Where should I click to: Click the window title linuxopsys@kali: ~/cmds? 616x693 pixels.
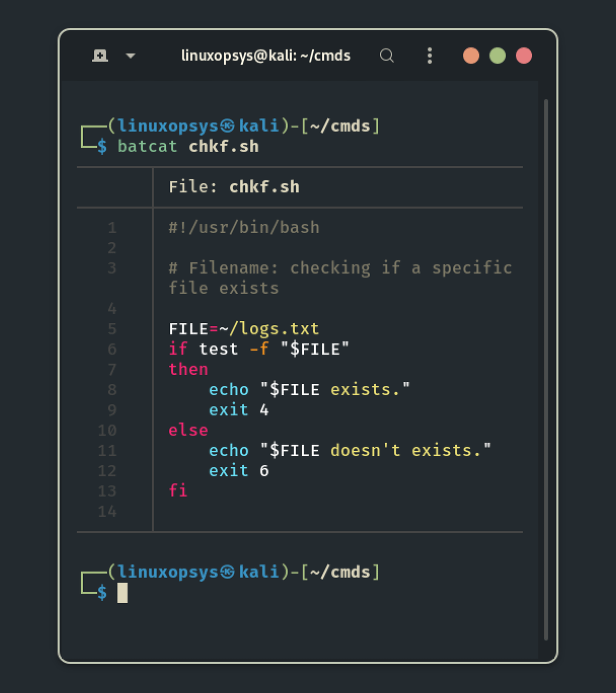pyautogui.click(x=265, y=55)
